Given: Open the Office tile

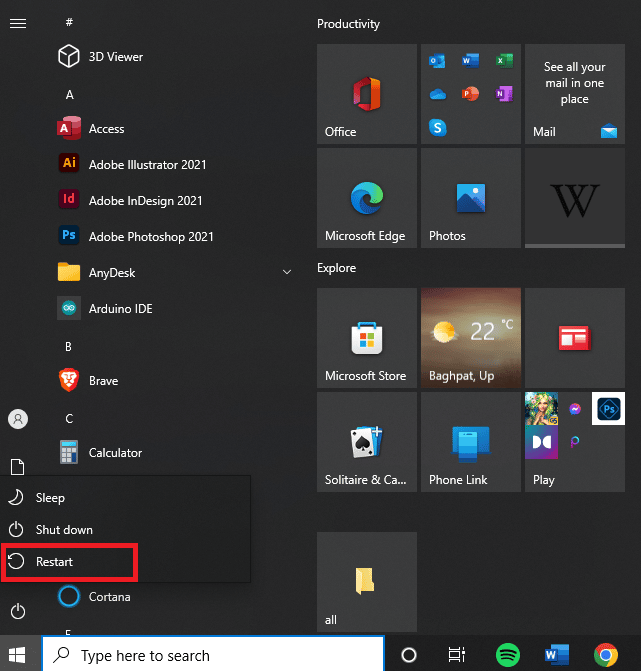Looking at the screenshot, I should [x=366, y=95].
